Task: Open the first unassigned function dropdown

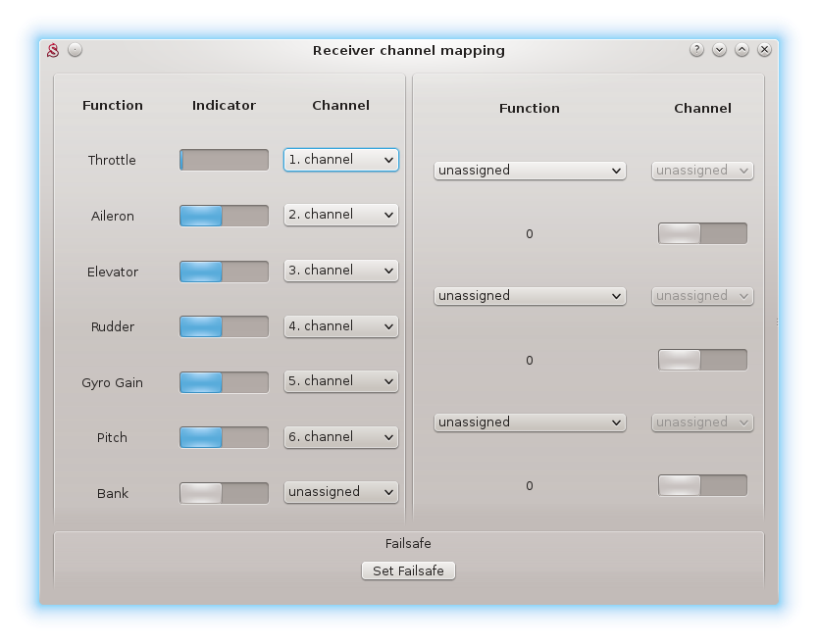Action: 530,171
